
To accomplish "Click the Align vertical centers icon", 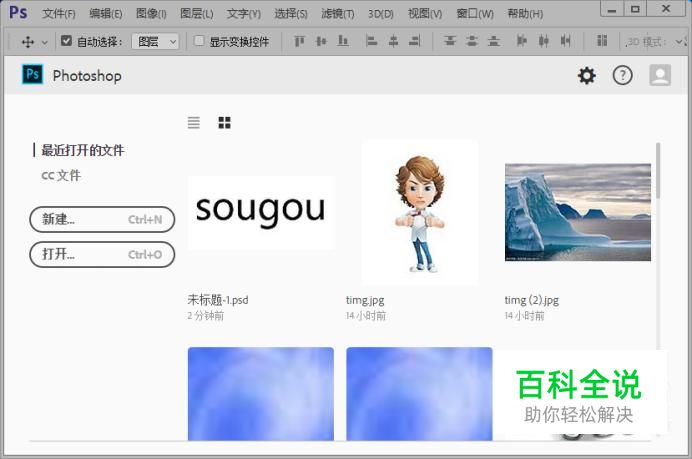I will [321, 41].
